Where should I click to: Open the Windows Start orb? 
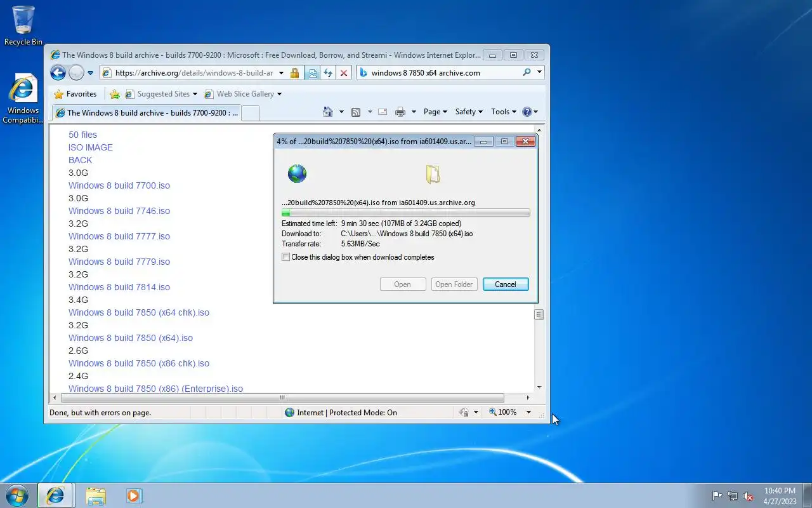coord(16,495)
